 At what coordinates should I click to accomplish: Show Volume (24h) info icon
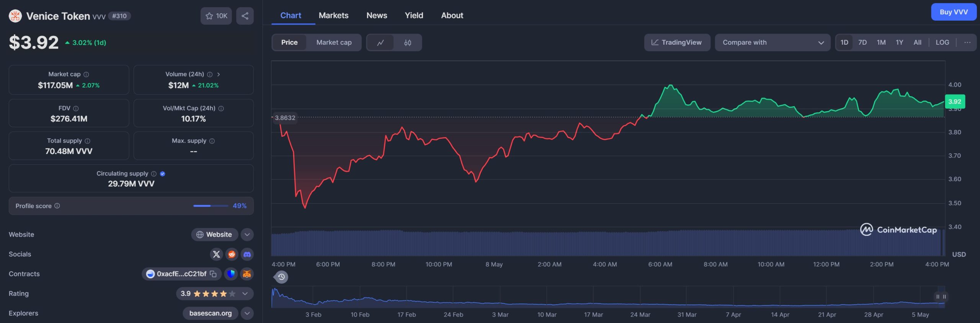pyautogui.click(x=210, y=74)
